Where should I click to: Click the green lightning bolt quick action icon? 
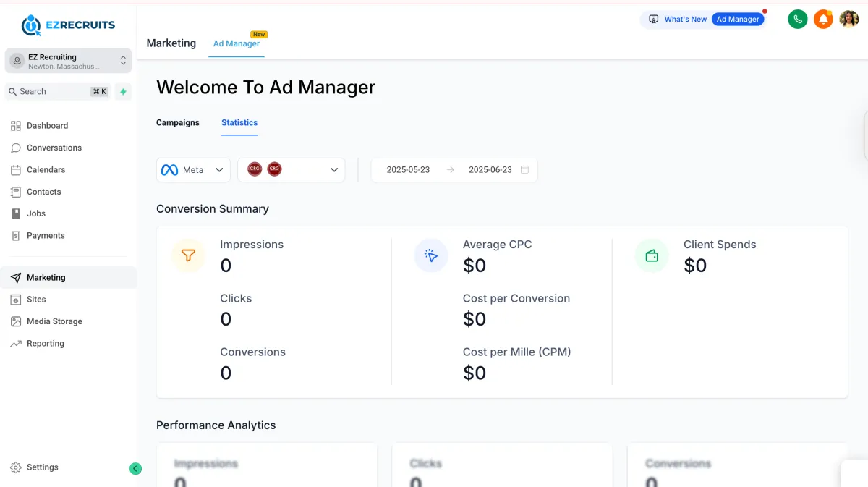[x=123, y=92]
